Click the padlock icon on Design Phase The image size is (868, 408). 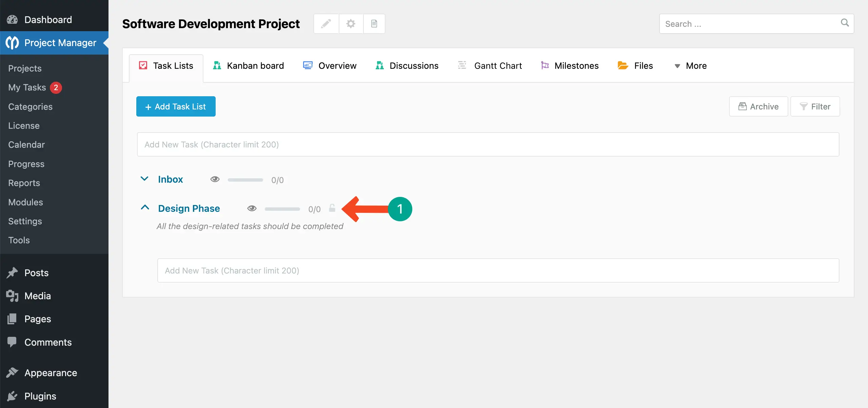(332, 209)
